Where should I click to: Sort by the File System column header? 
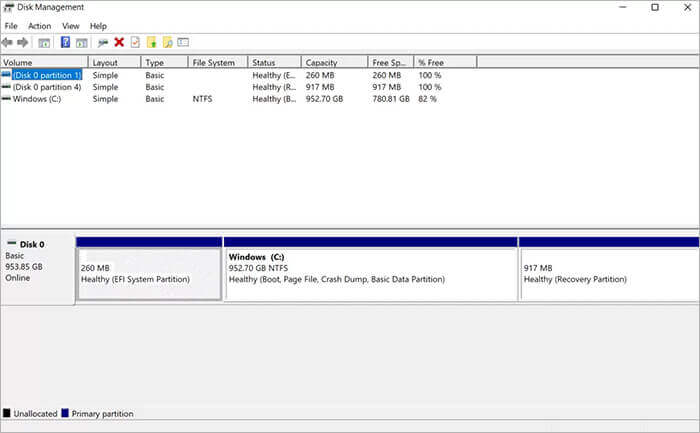pos(213,63)
